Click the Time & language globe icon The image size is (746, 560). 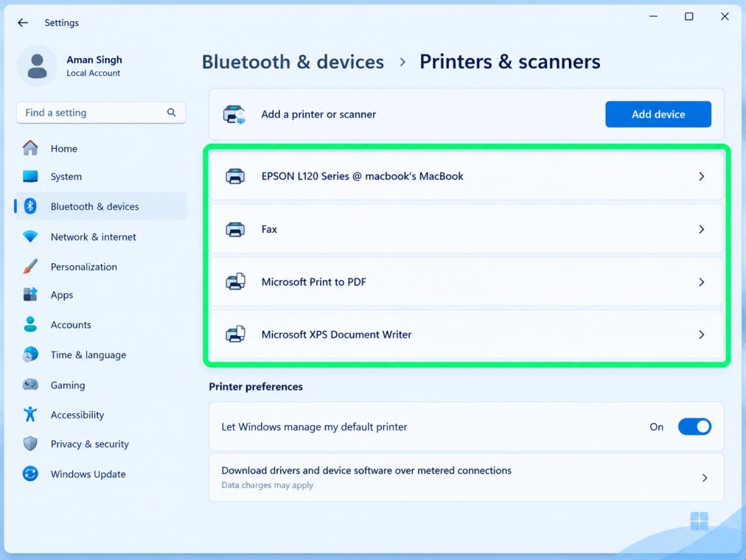(30, 354)
